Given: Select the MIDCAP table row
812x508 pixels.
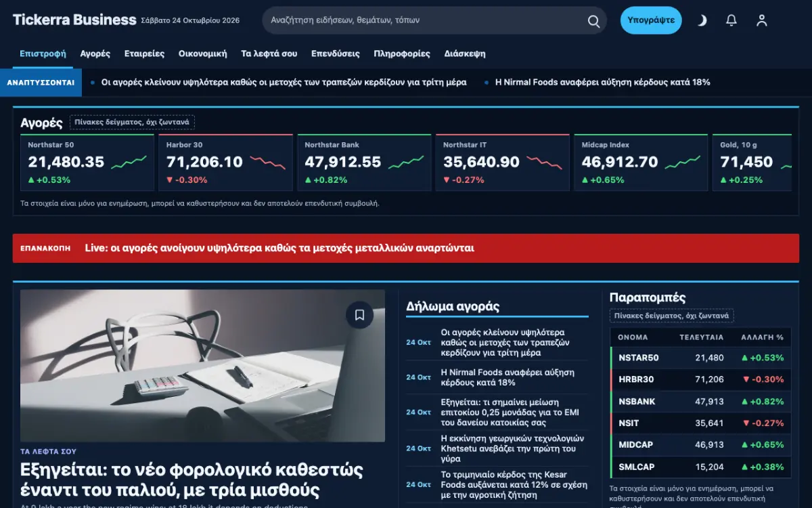Looking at the screenshot, I should [700, 445].
